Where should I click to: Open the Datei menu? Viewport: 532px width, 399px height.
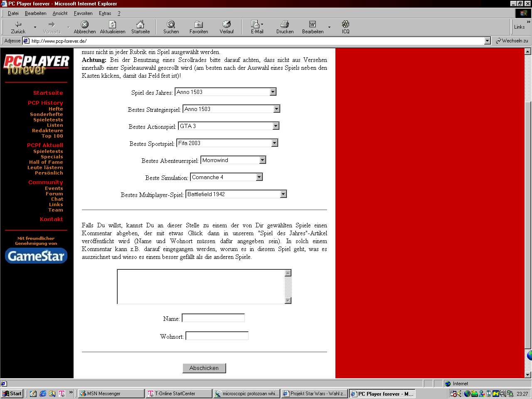pos(13,13)
